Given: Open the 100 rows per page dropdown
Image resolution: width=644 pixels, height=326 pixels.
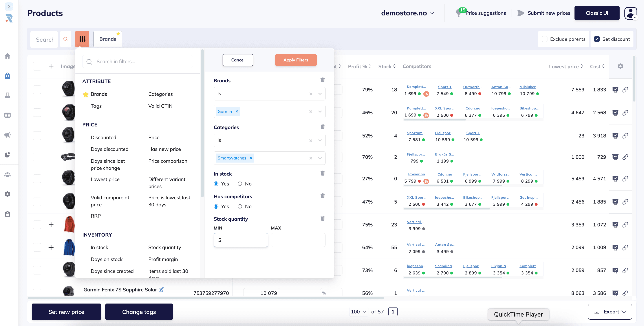Looking at the screenshot, I should click(358, 312).
